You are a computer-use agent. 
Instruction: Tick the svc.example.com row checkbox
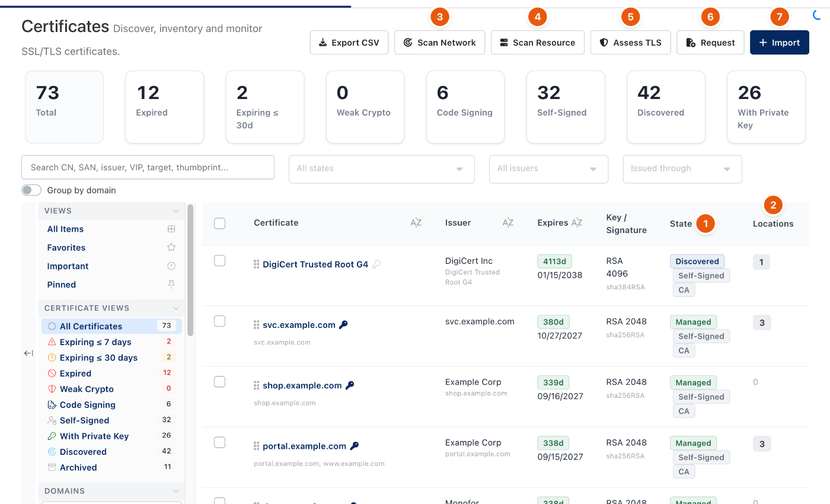point(219,321)
